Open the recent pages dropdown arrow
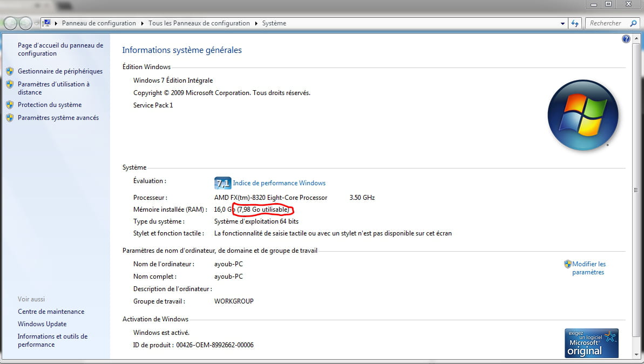 click(x=36, y=23)
